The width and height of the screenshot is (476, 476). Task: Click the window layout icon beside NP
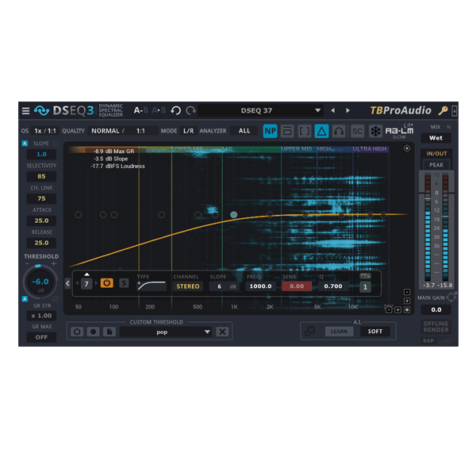(x=287, y=131)
